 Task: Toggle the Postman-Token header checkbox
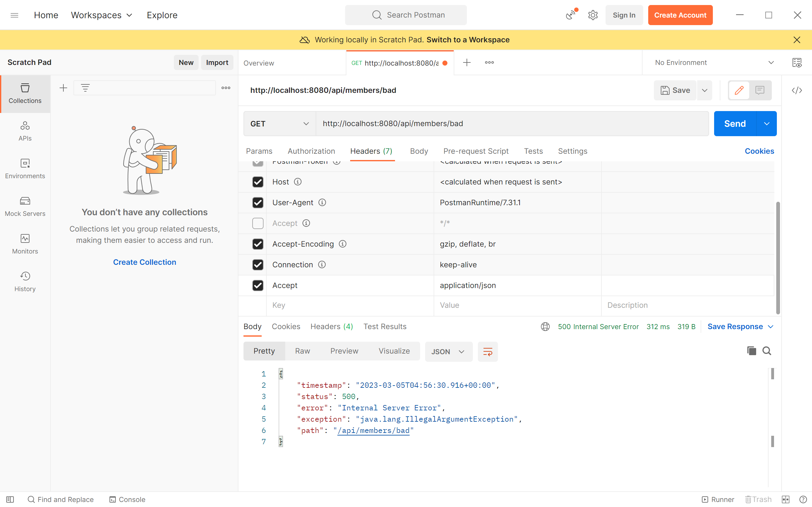click(x=258, y=163)
